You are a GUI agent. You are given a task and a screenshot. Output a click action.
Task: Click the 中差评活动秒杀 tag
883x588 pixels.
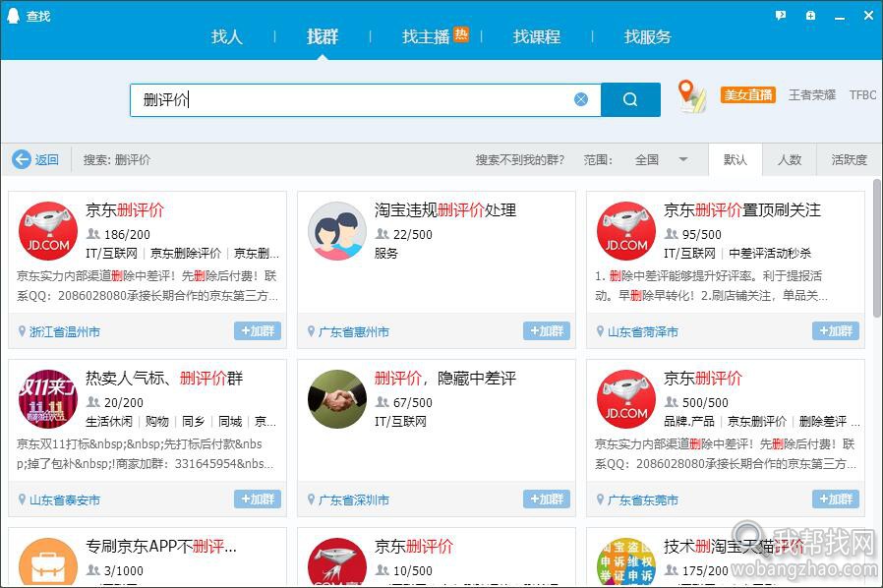click(770, 253)
